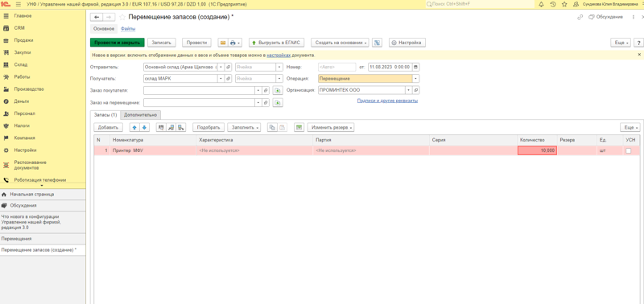
Task: Click the Добавить row button
Action: [108, 128]
